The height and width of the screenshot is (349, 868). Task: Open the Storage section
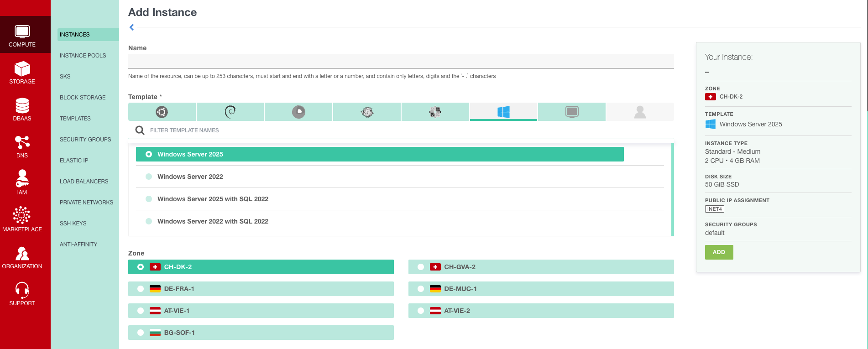(22, 72)
